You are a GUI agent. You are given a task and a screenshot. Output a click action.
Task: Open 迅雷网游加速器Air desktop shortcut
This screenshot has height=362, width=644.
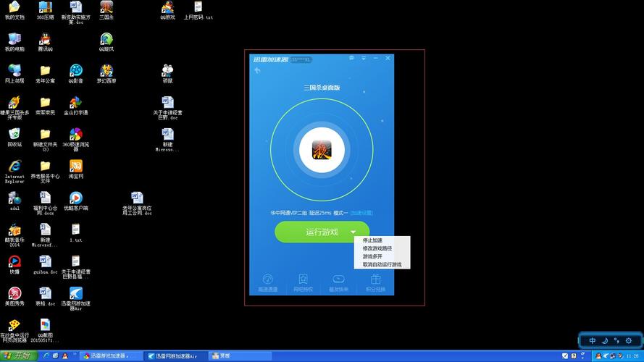coord(75,298)
